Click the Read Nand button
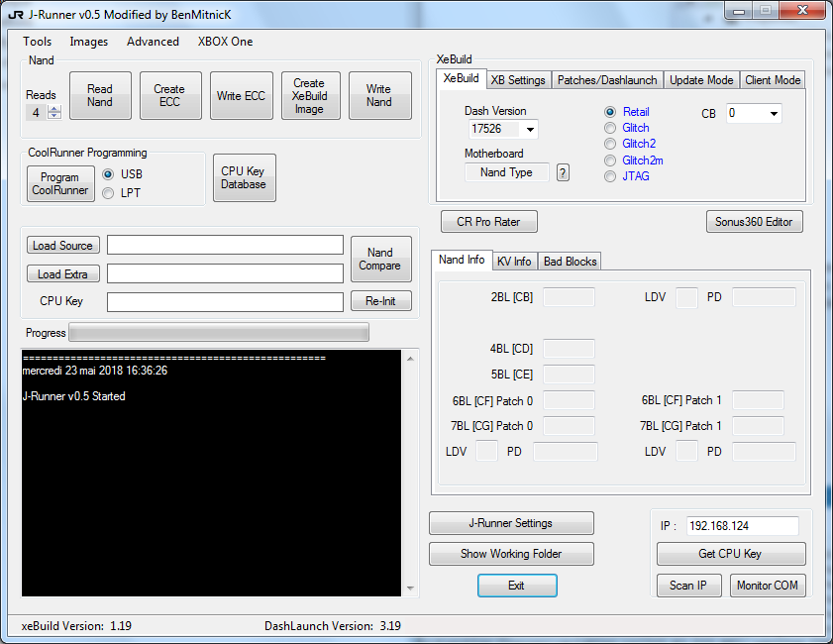 coord(100,96)
